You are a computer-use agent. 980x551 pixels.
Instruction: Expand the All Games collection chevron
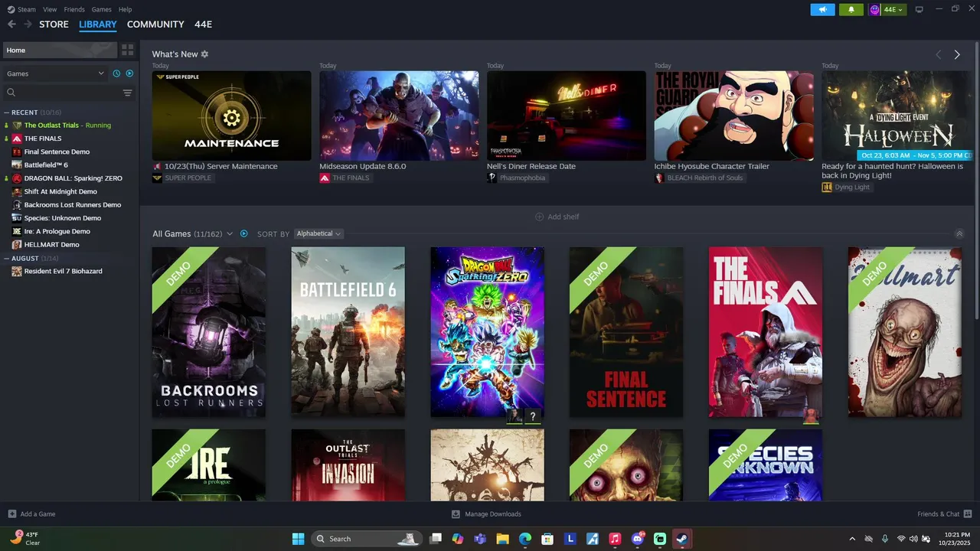click(x=229, y=233)
